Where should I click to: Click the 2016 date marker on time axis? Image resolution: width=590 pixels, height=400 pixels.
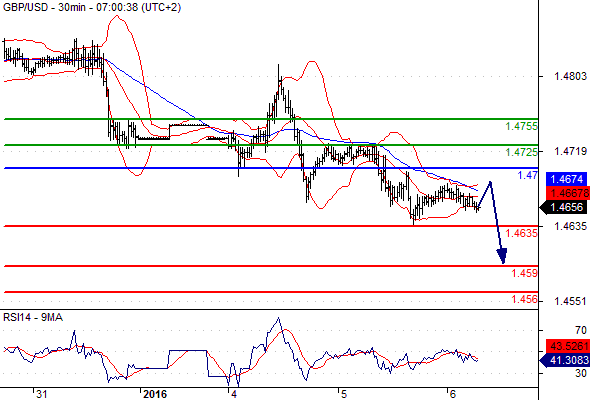click(155, 394)
